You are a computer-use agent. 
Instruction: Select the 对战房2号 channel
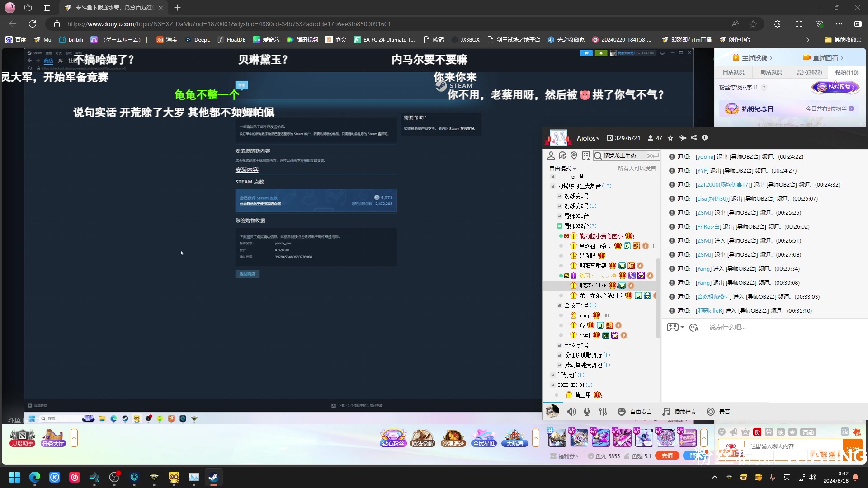(x=580, y=206)
